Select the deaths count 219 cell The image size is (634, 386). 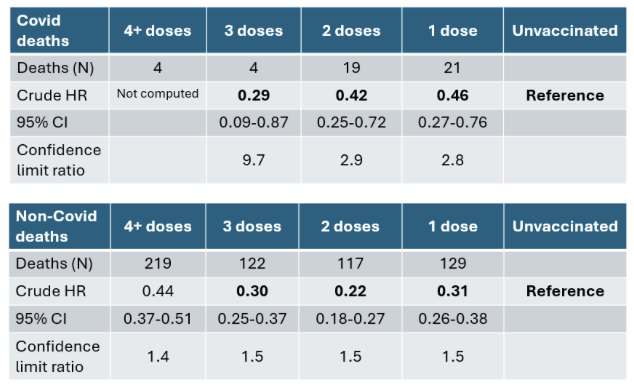coord(158,264)
